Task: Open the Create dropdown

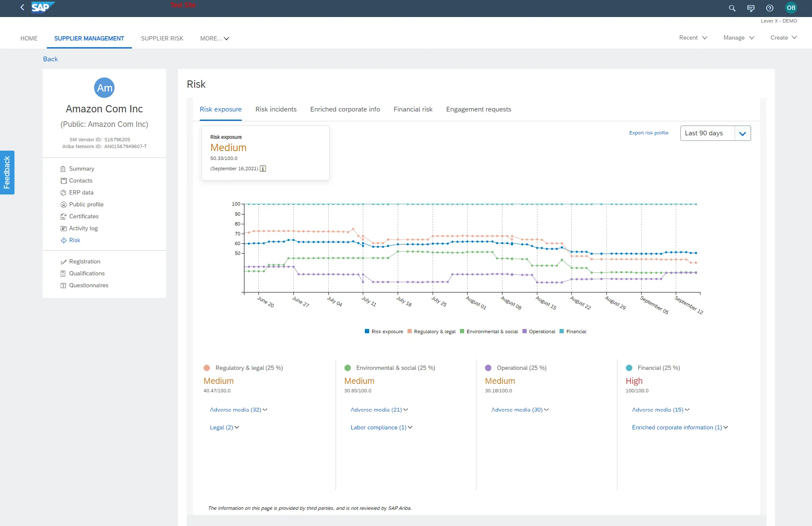Action: pos(783,37)
